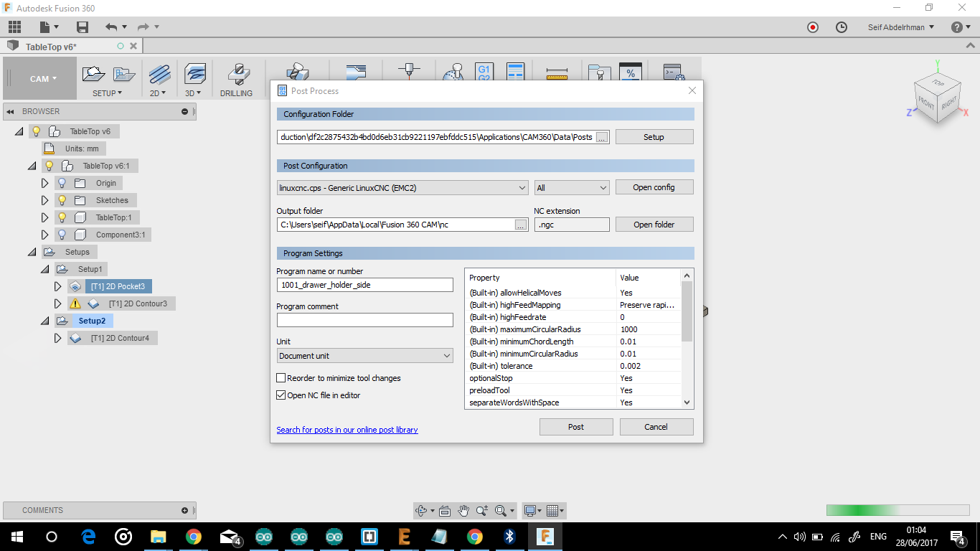This screenshot has height=551, width=980.
Task: Open the Unit dropdown Document unit
Action: [x=365, y=356]
